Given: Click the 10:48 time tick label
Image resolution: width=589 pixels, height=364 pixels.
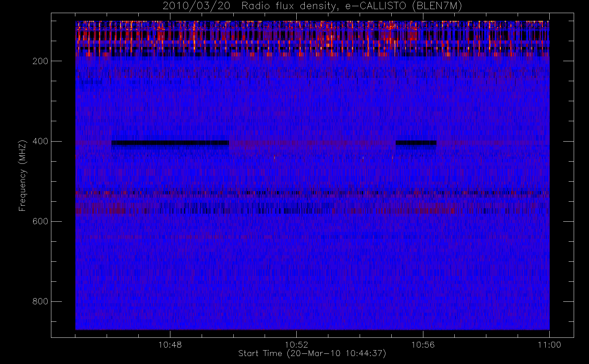Looking at the screenshot, I should click(x=170, y=345).
